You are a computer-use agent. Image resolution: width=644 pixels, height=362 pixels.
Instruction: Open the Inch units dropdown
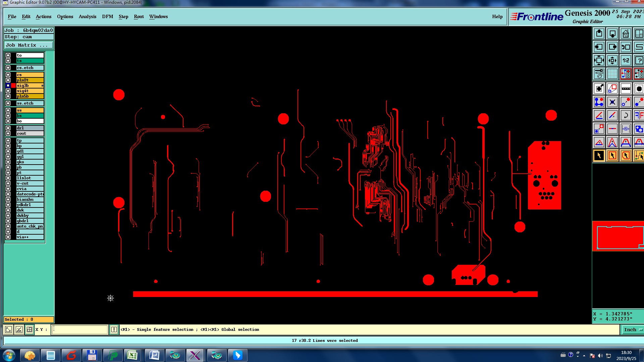pyautogui.click(x=633, y=329)
